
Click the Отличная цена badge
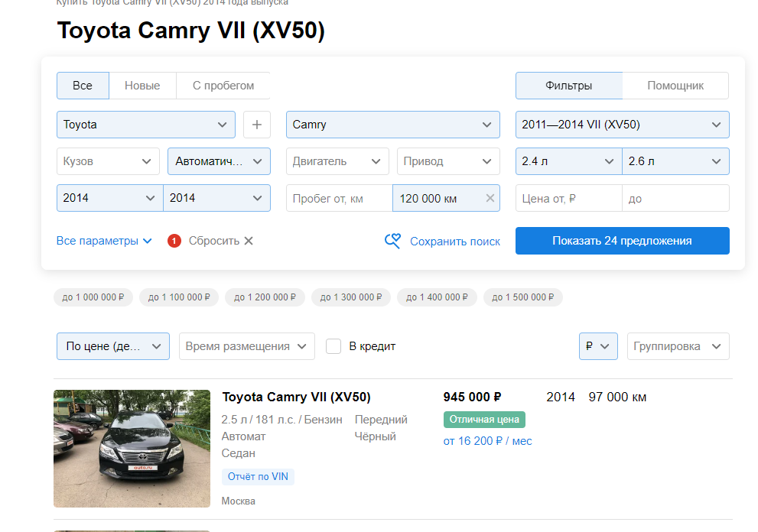pyautogui.click(x=484, y=420)
